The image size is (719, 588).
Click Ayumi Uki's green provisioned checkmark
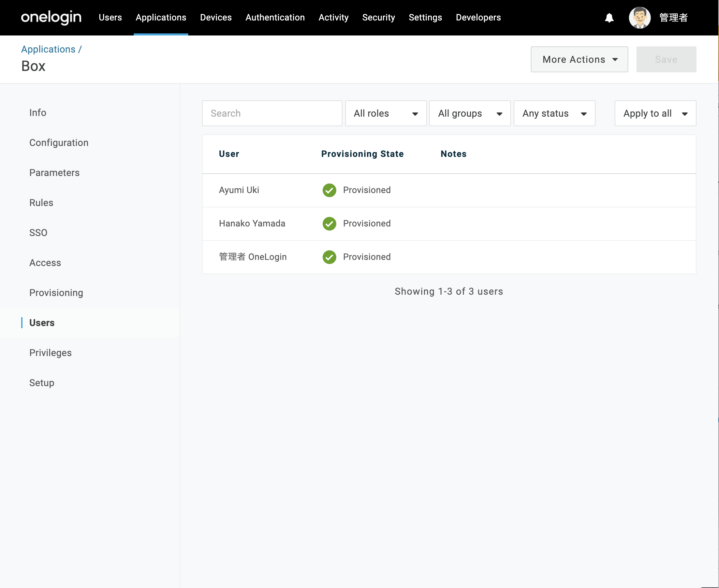pos(329,190)
